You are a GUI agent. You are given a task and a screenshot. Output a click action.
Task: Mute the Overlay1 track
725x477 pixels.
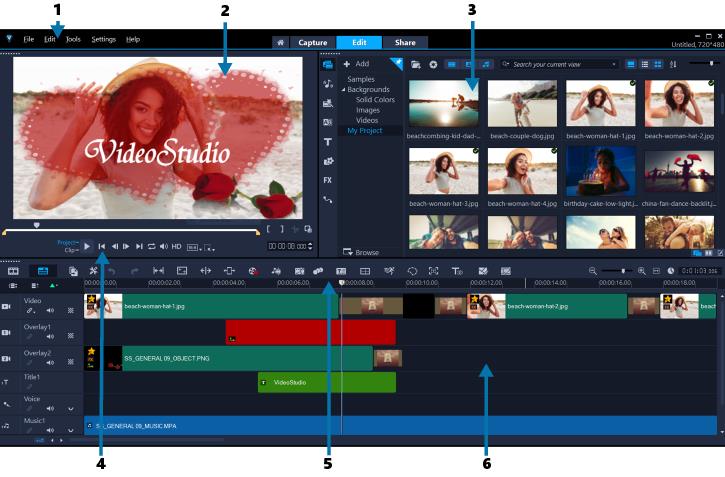pos(50,336)
